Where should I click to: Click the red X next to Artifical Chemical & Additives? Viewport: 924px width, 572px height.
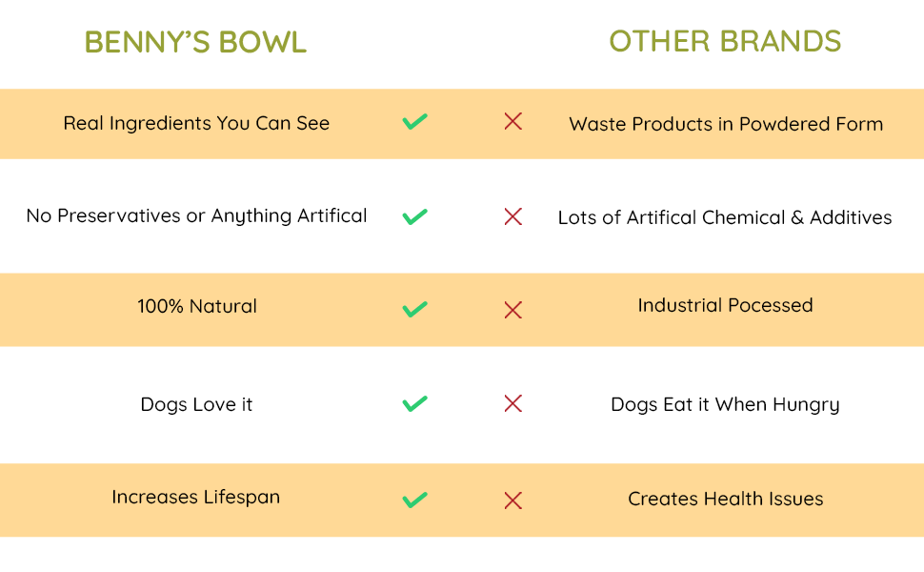(x=512, y=216)
